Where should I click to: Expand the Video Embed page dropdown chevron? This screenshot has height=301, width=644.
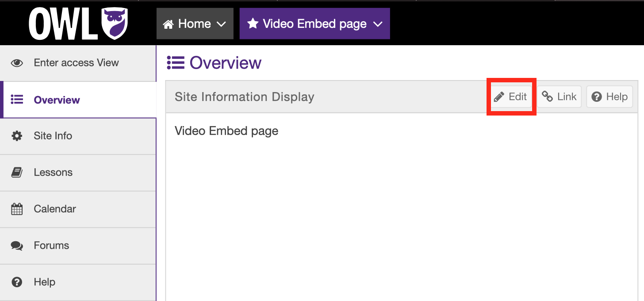tap(377, 24)
